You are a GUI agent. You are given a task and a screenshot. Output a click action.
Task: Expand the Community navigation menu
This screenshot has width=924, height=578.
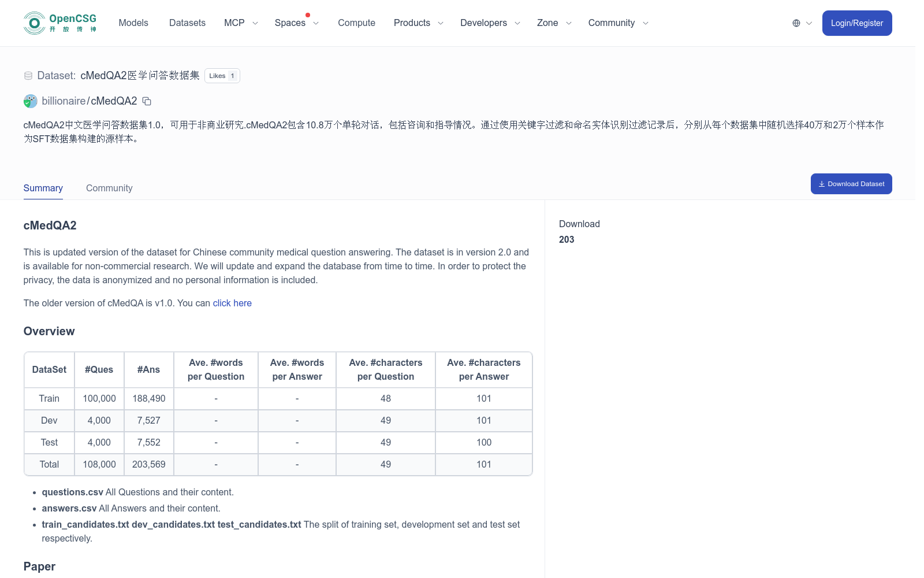point(619,23)
